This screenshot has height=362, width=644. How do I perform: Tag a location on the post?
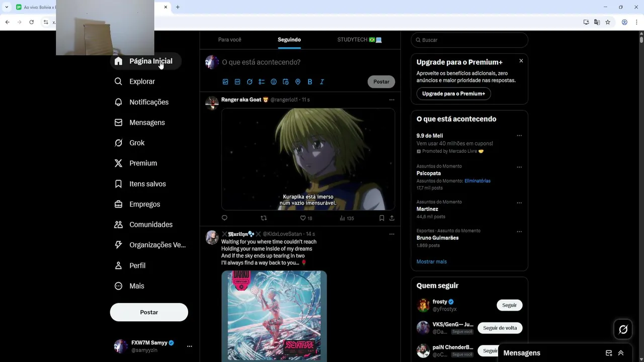coord(298,81)
